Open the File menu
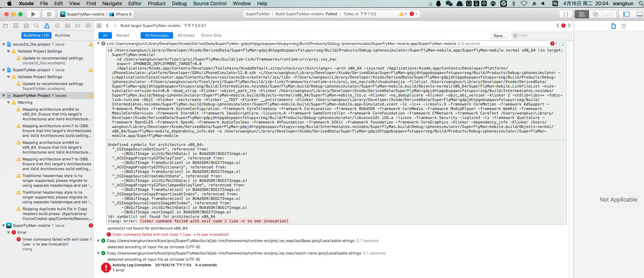The image size is (644, 278). [x=44, y=3]
